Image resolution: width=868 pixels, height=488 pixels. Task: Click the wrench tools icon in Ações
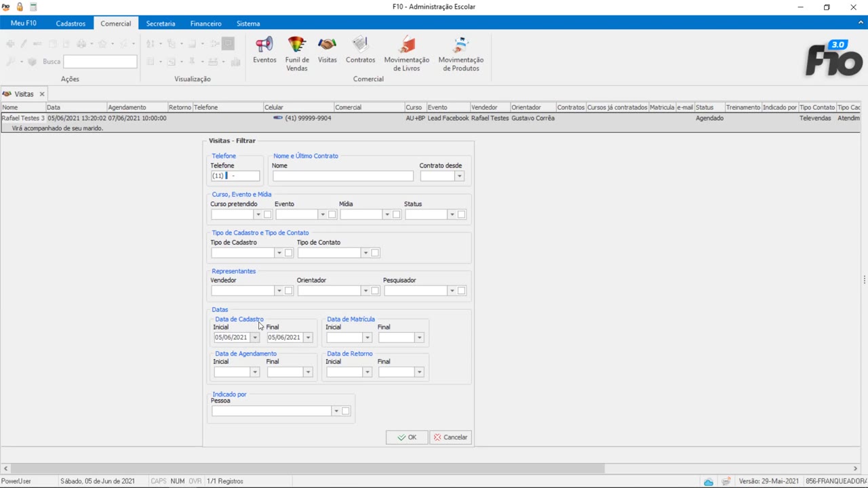10,62
